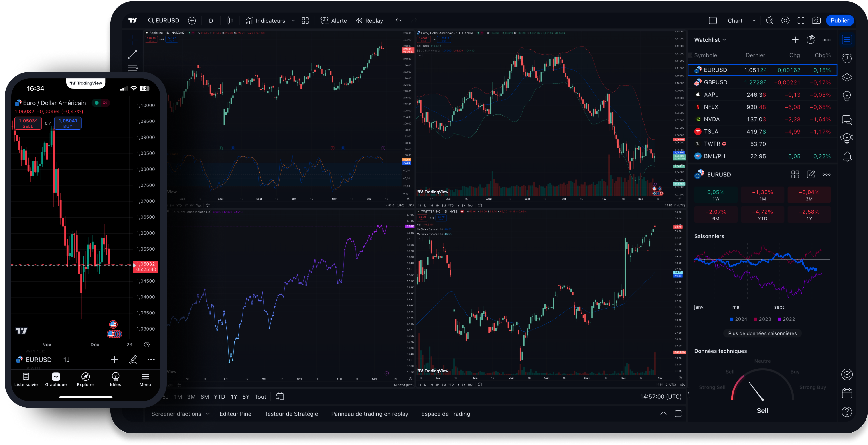The width and height of the screenshot is (868, 445).
Task: Take a chart snapshot with camera icon
Action: [816, 20]
